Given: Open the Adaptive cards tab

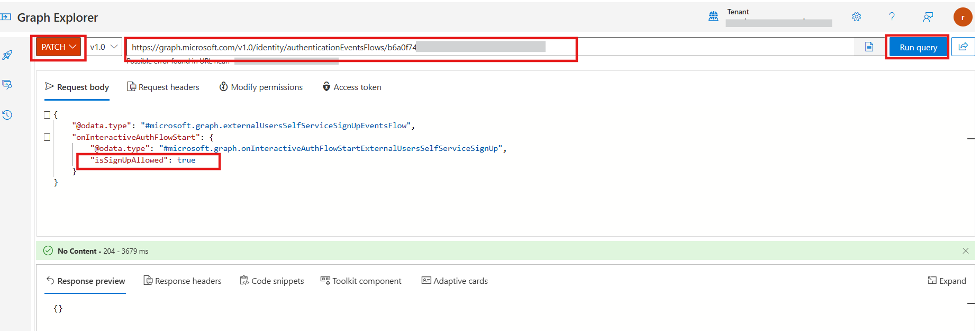Looking at the screenshot, I should (455, 281).
